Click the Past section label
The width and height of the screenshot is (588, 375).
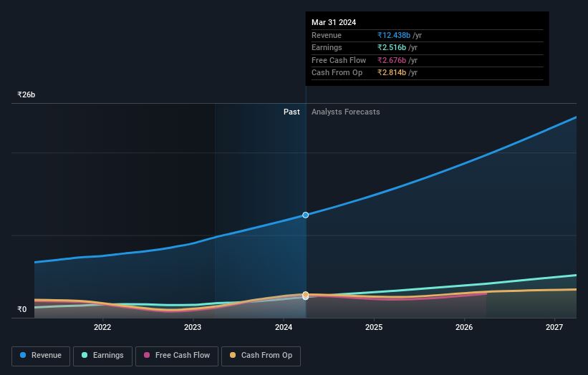(291, 112)
